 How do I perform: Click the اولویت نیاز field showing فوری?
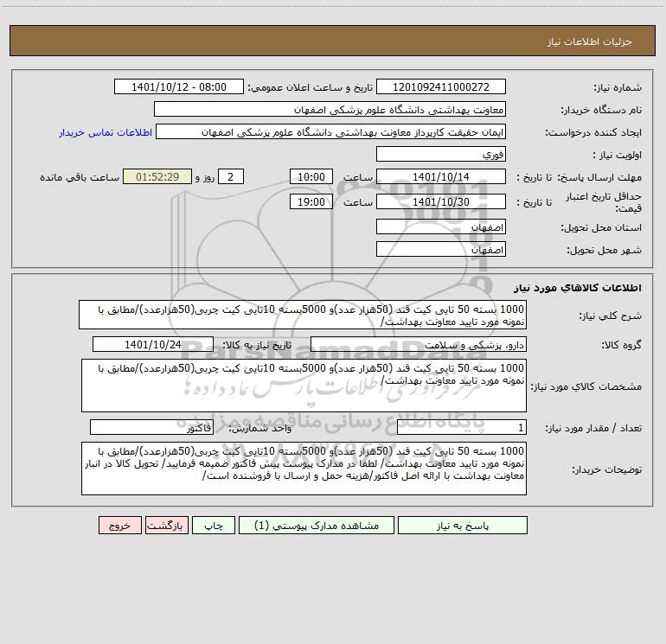click(441, 154)
